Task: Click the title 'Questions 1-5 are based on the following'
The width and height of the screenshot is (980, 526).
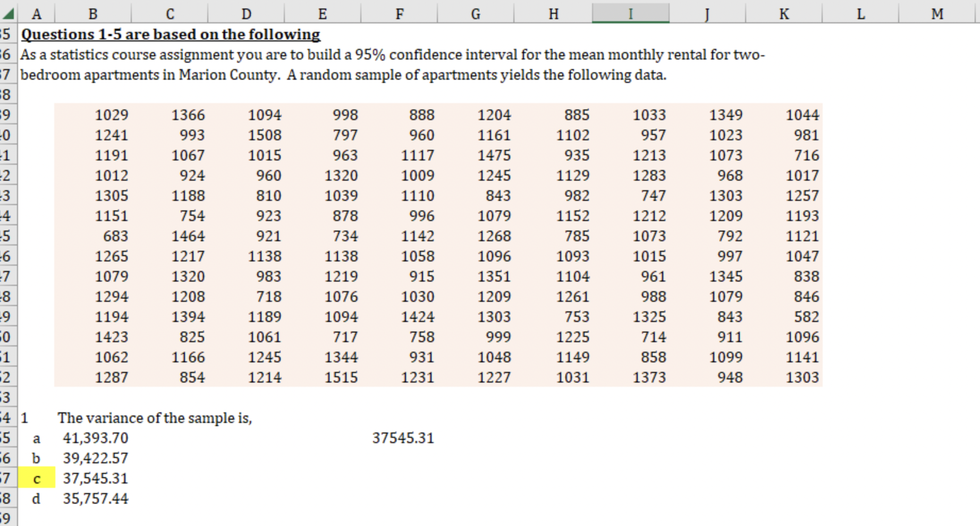Action: click(170, 34)
